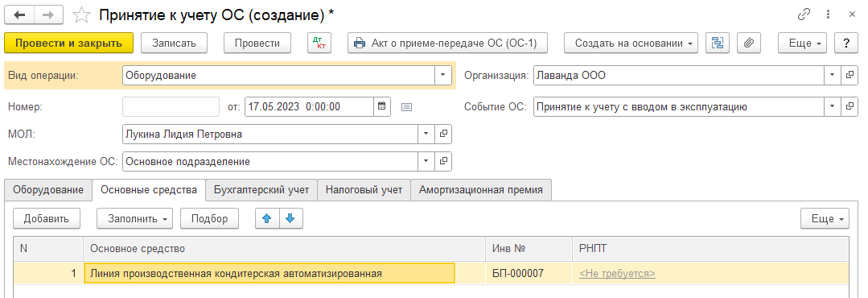Viewport: 868px width, 298px height.
Task: Open comment icon next to date
Action: tap(406, 107)
